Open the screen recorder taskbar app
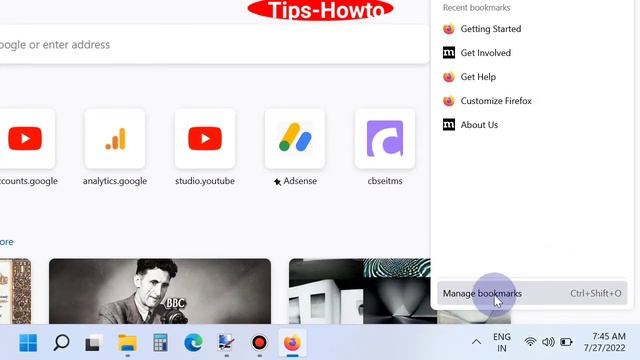 [x=259, y=342]
